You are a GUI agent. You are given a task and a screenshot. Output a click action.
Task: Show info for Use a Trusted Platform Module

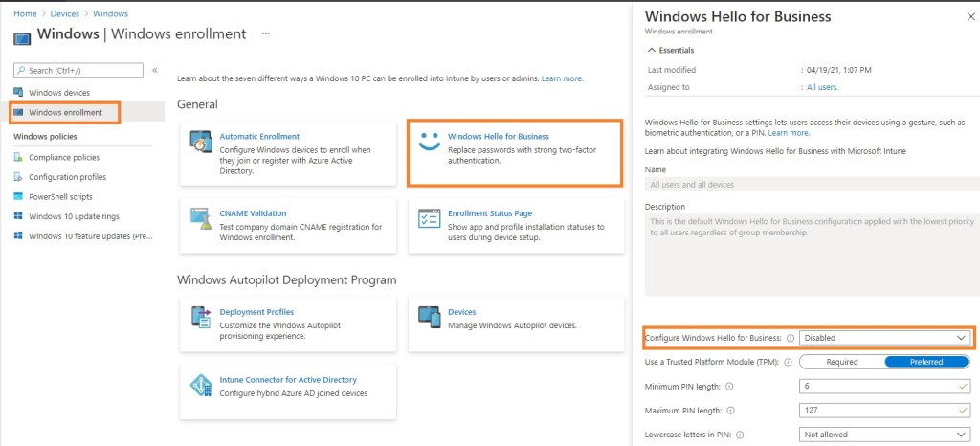click(788, 362)
